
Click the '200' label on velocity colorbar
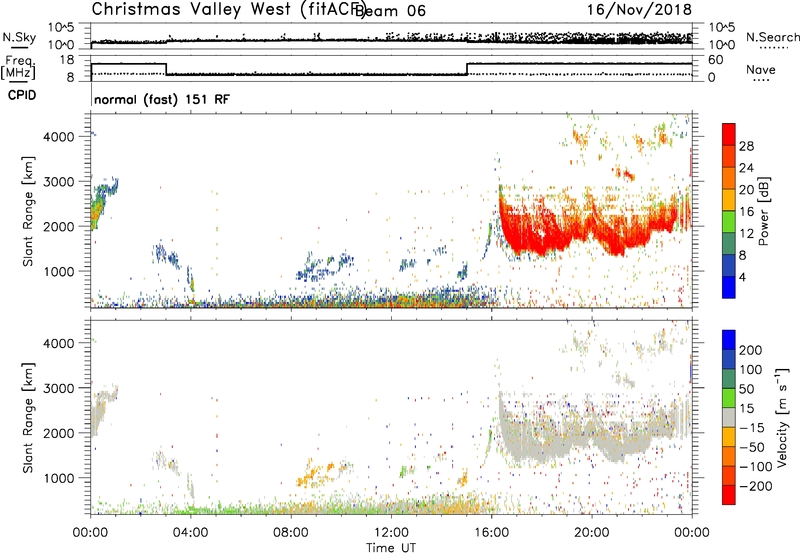pyautogui.click(x=751, y=350)
